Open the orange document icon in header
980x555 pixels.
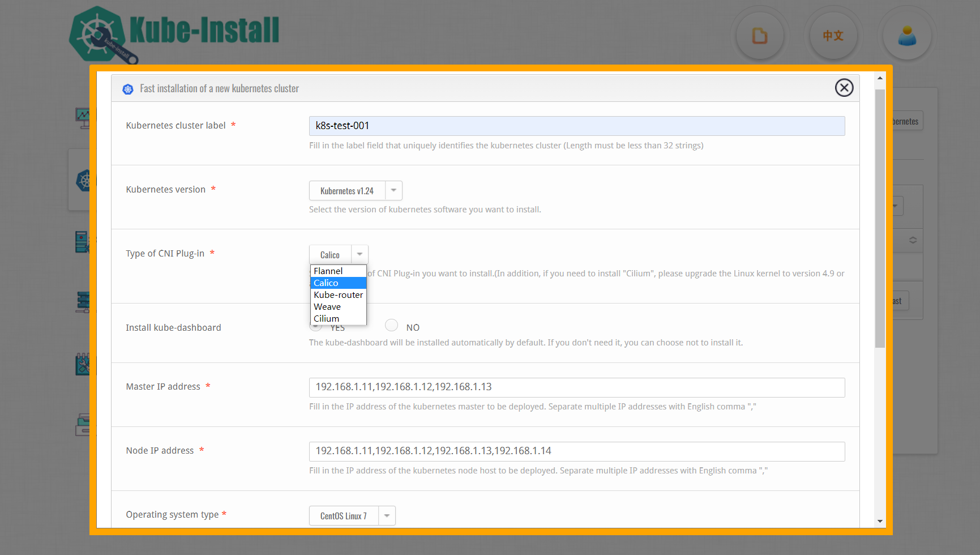click(760, 36)
